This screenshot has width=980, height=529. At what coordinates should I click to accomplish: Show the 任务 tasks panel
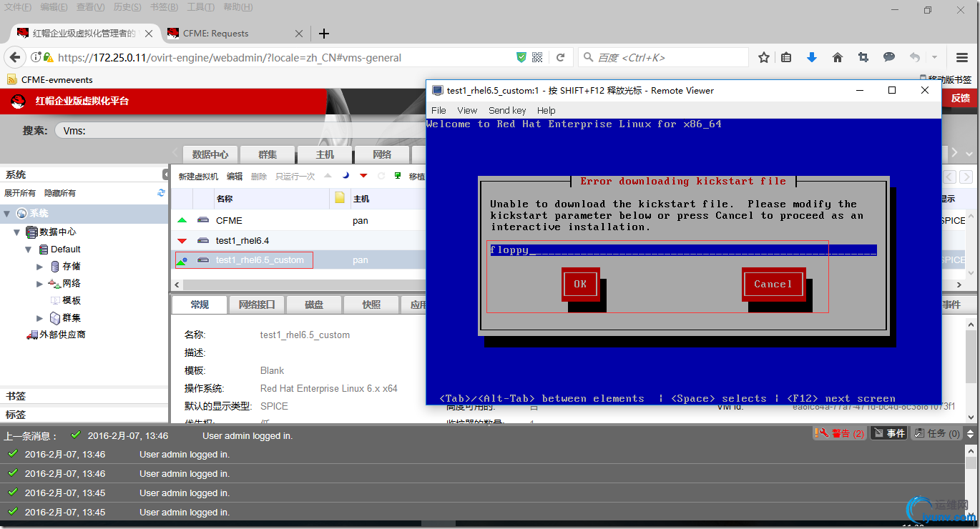(937, 433)
